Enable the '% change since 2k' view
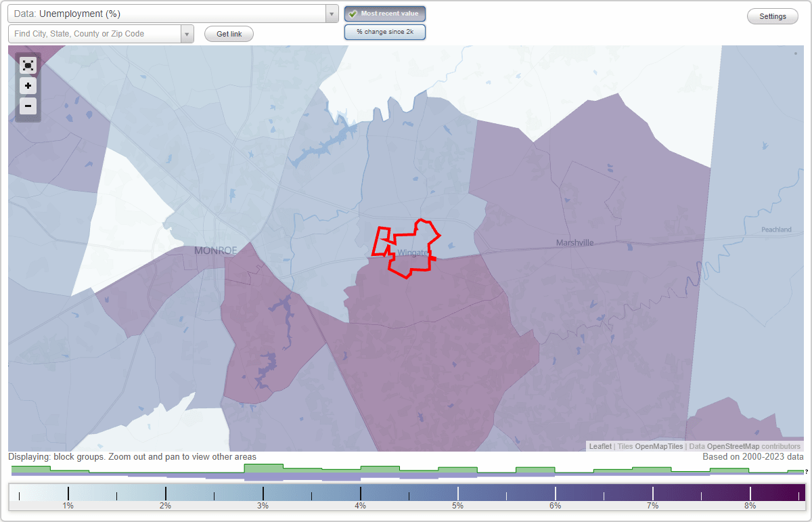This screenshot has width=812, height=522. [384, 31]
